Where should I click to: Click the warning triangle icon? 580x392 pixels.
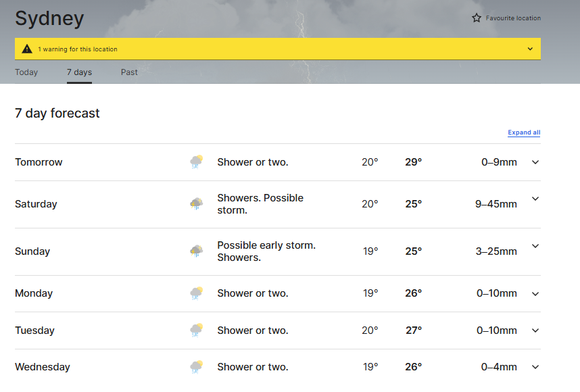(x=26, y=49)
